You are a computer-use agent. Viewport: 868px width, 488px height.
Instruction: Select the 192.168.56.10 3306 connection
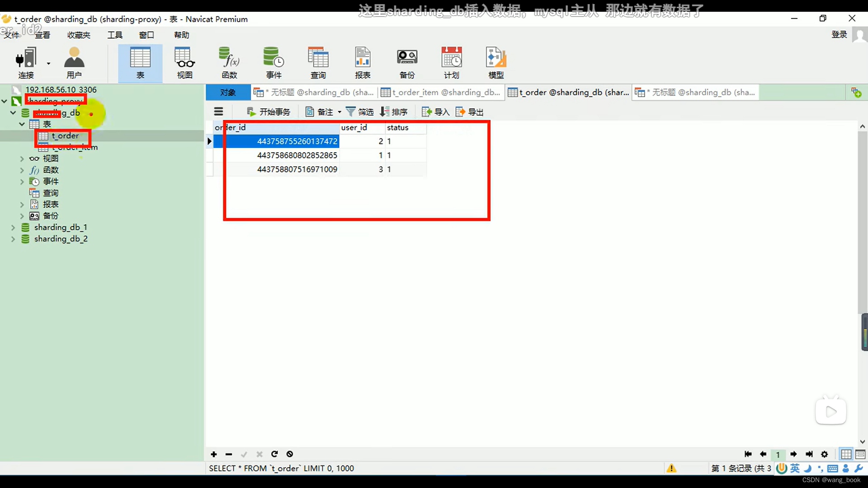61,89
